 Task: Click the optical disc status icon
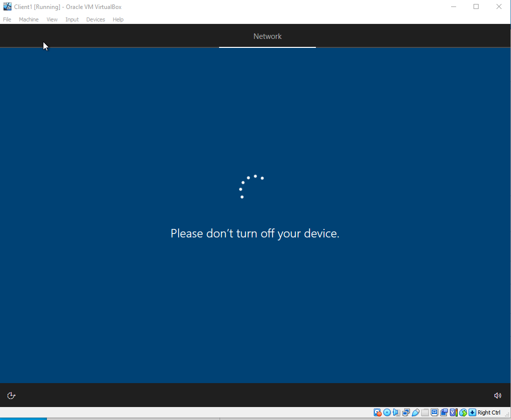(x=387, y=413)
